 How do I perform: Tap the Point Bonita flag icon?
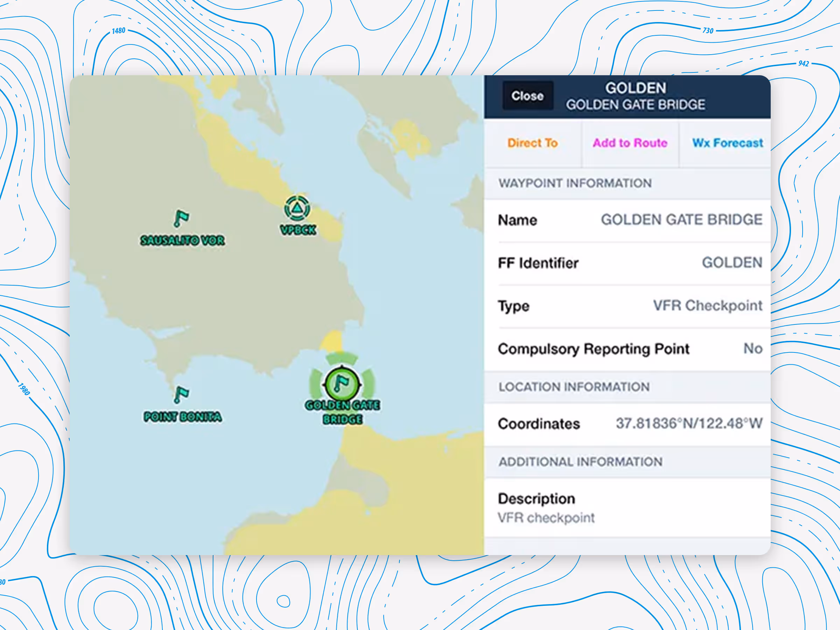[181, 394]
